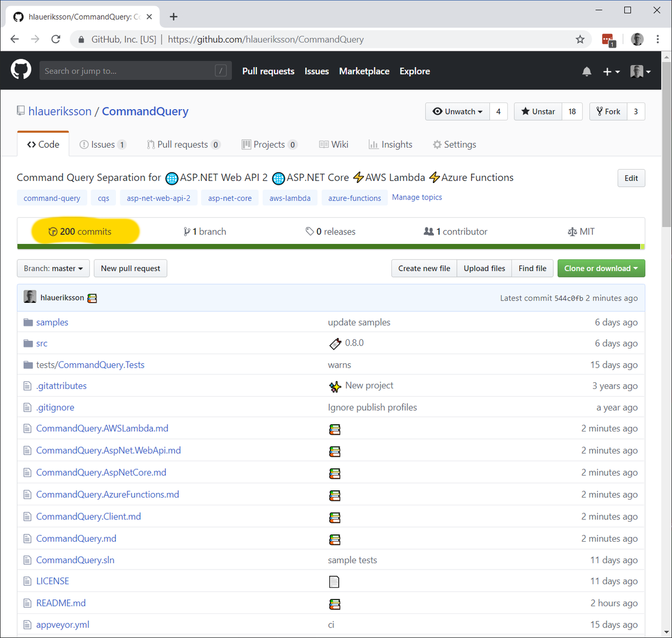Unstar the repository
672x638 pixels.
click(x=538, y=111)
